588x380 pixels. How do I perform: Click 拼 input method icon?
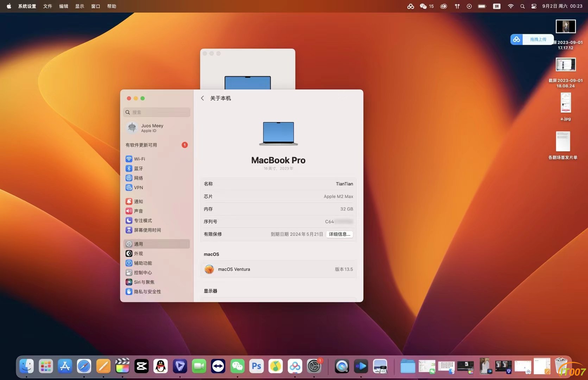point(497,6)
